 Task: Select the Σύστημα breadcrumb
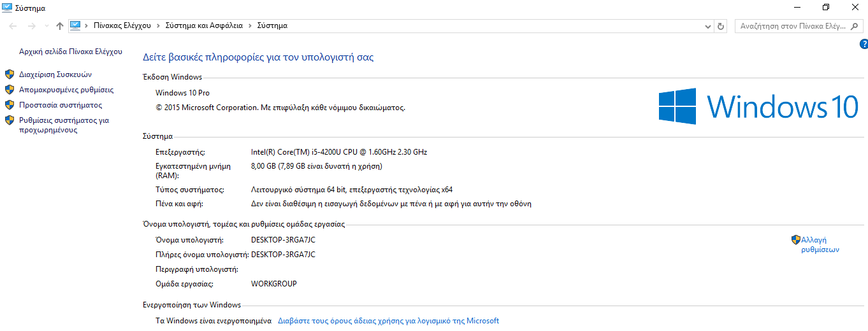(x=272, y=25)
